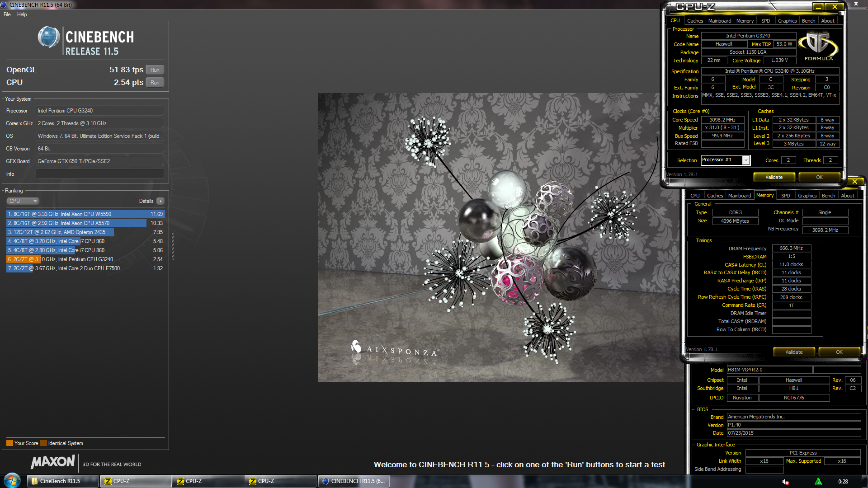Open About tab in top CPU-Z window
868x488 pixels.
[828, 21]
